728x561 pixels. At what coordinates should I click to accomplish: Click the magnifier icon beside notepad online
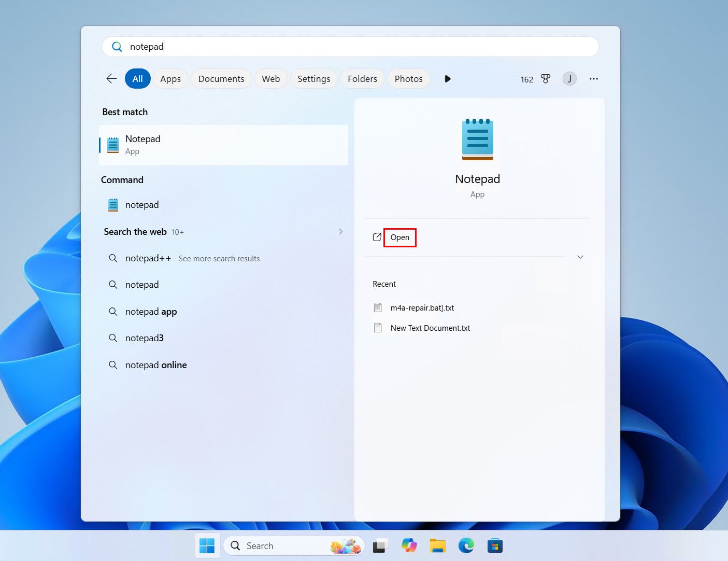tap(112, 365)
